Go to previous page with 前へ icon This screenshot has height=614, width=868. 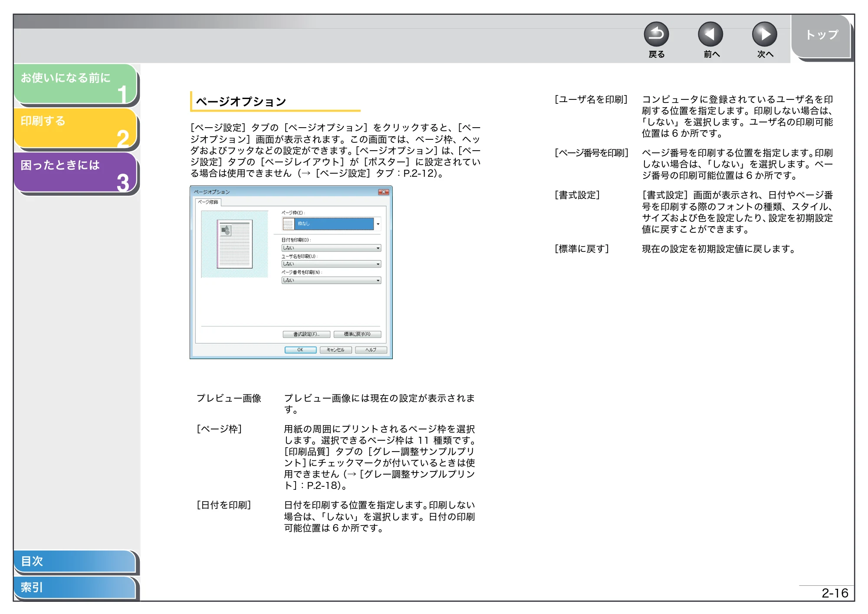coord(710,34)
